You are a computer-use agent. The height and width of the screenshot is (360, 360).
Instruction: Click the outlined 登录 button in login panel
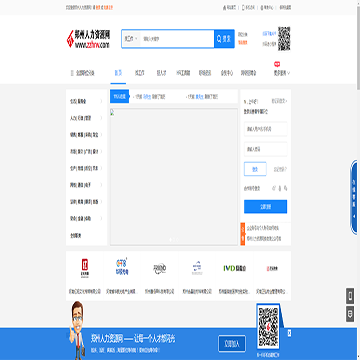point(255,169)
